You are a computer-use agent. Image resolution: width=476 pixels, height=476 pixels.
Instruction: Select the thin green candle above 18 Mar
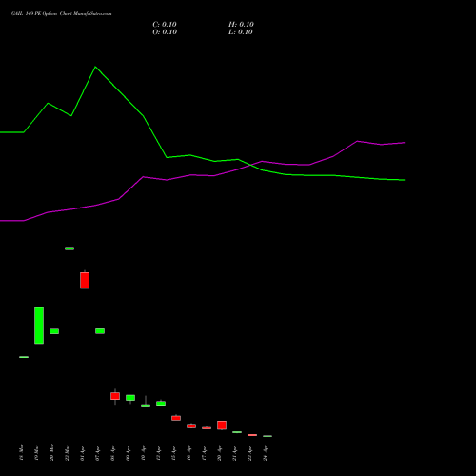[24, 357]
